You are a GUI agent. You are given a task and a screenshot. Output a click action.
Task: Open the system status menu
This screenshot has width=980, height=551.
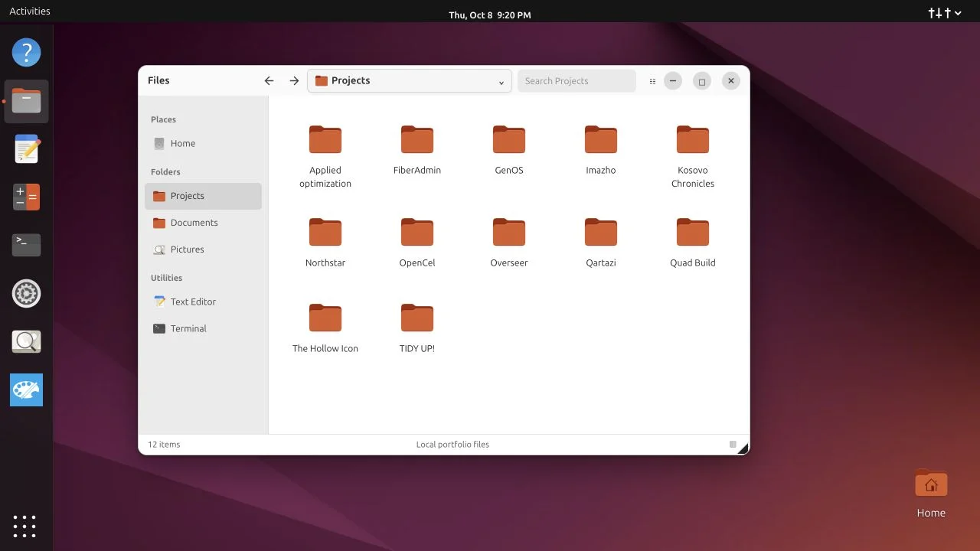coord(944,13)
